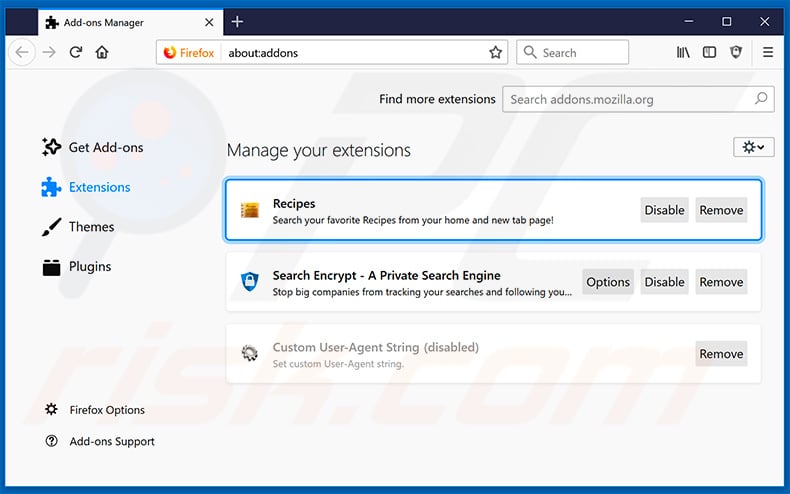The image size is (790, 494).
Task: Open Firefox Options link
Action: pos(95,410)
